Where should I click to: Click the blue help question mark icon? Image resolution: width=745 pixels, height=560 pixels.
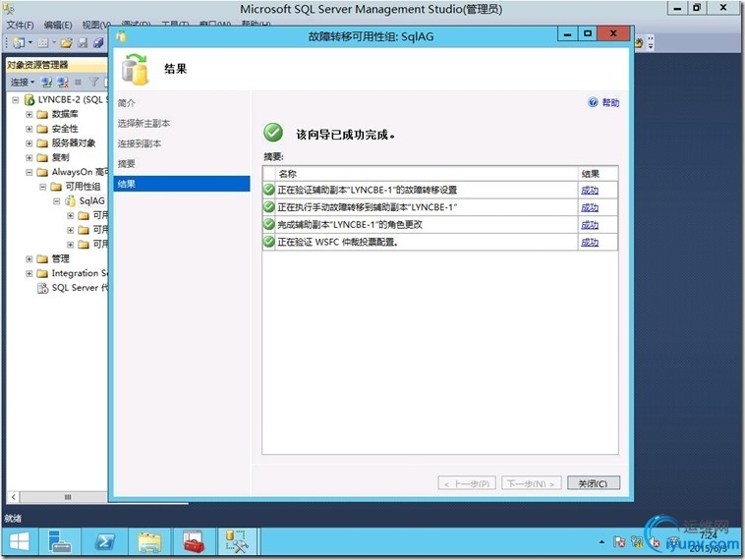tap(593, 102)
